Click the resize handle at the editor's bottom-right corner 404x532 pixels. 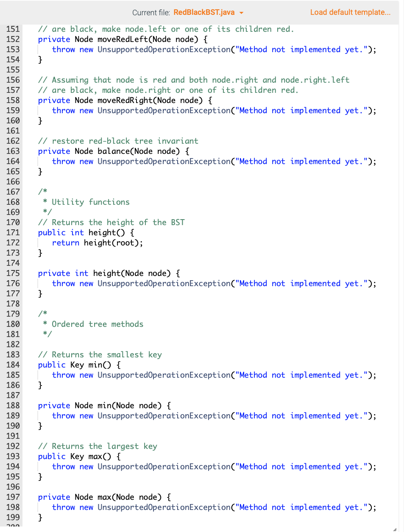(395, 529)
